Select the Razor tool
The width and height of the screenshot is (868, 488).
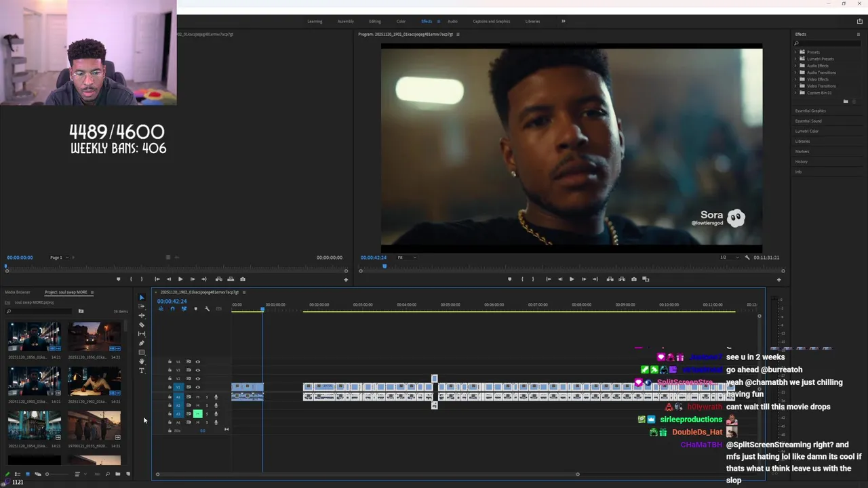(x=142, y=325)
